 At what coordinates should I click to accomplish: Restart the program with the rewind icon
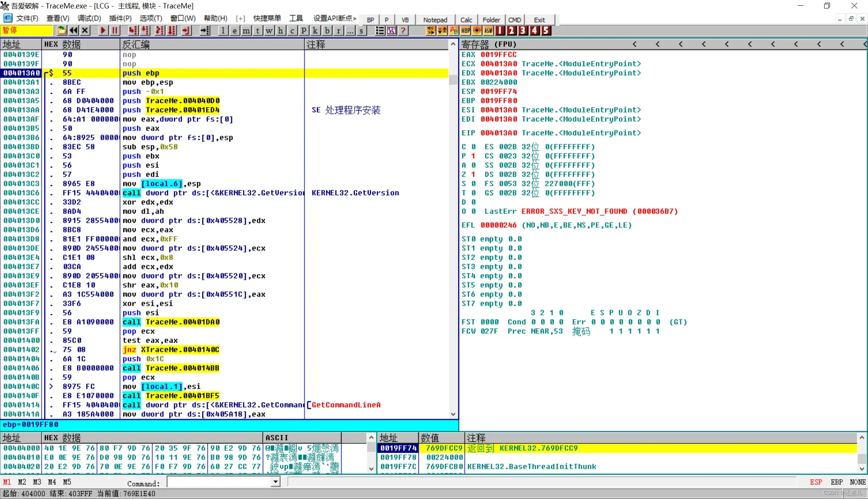[x=73, y=30]
